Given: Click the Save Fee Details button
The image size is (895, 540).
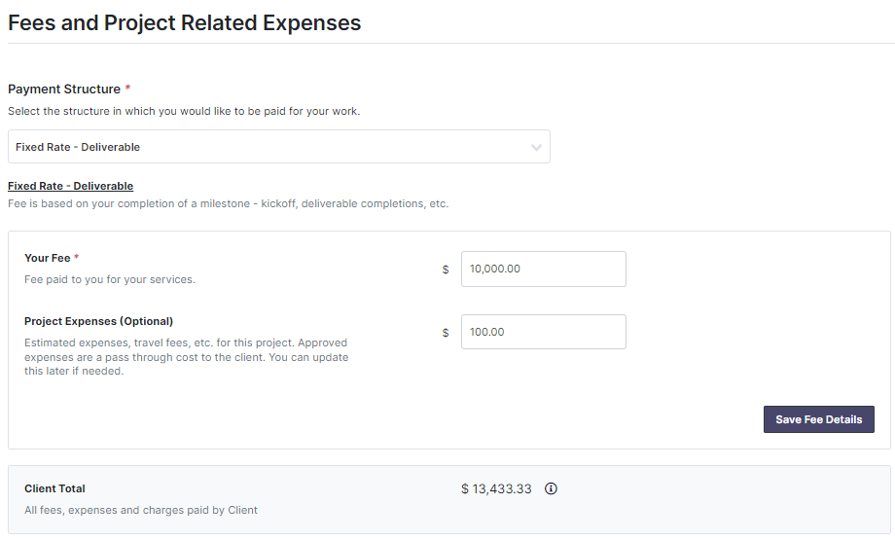Looking at the screenshot, I should coord(819,420).
